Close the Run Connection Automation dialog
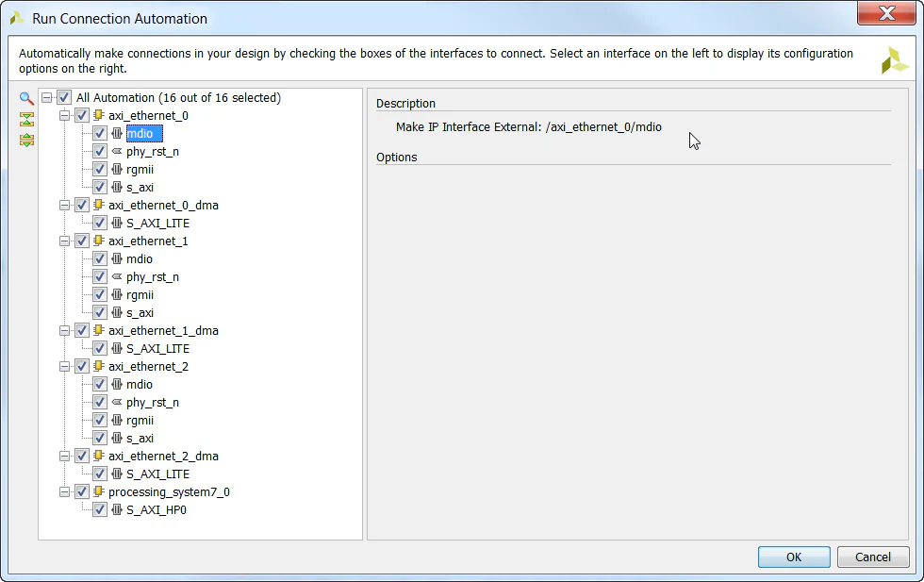The image size is (924, 582). [x=886, y=13]
